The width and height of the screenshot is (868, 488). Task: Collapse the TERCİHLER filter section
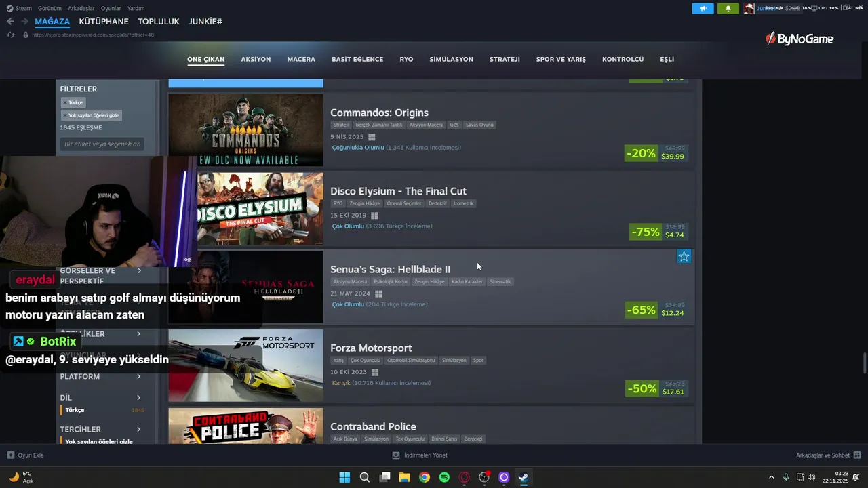click(100, 429)
